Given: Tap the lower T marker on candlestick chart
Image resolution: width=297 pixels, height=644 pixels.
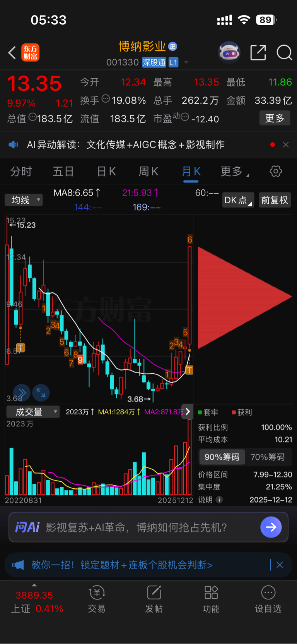Looking at the screenshot, I should click(20, 347).
